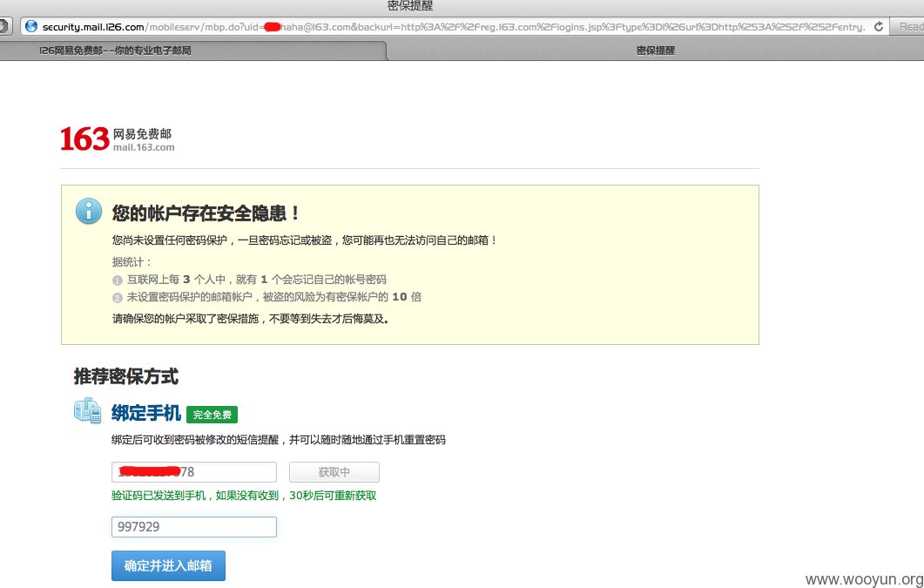The image size is (924, 588).
Task: Click the globe site icon in address bar
Action: click(31, 26)
